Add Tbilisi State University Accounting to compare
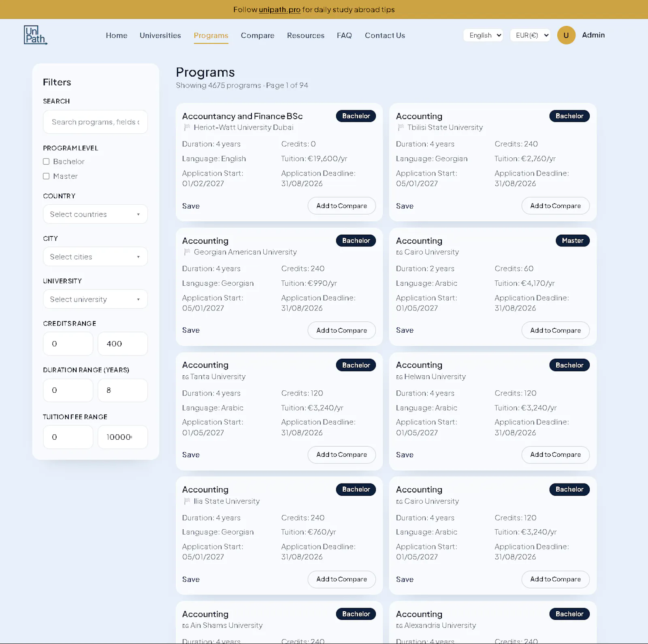The width and height of the screenshot is (648, 644). point(555,206)
